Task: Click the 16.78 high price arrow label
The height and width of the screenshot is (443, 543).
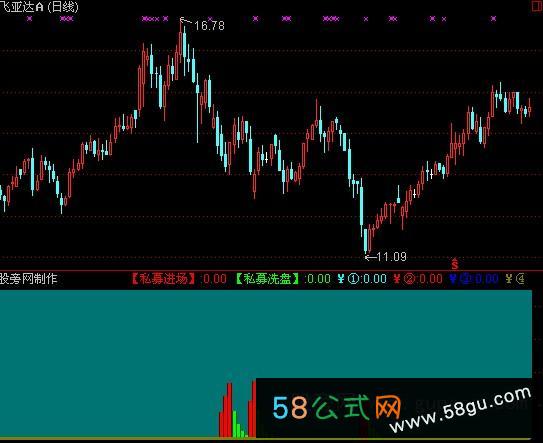Action: click(203, 24)
